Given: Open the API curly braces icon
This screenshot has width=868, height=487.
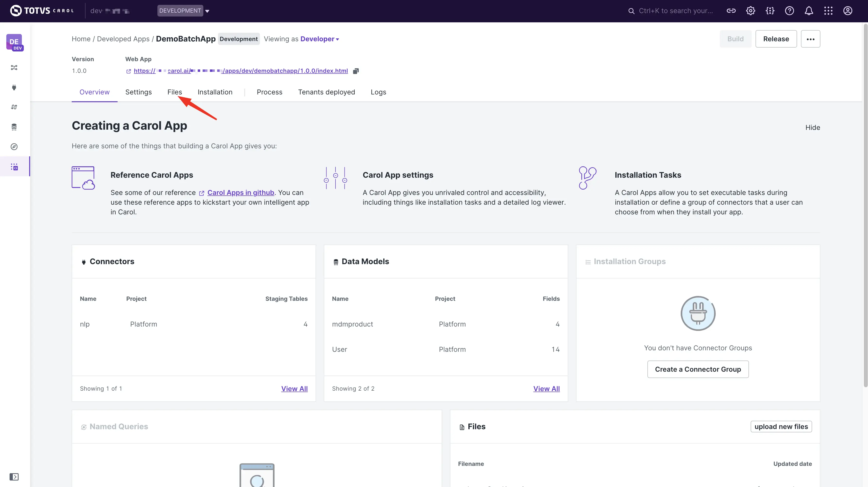Looking at the screenshot, I should tap(770, 11).
